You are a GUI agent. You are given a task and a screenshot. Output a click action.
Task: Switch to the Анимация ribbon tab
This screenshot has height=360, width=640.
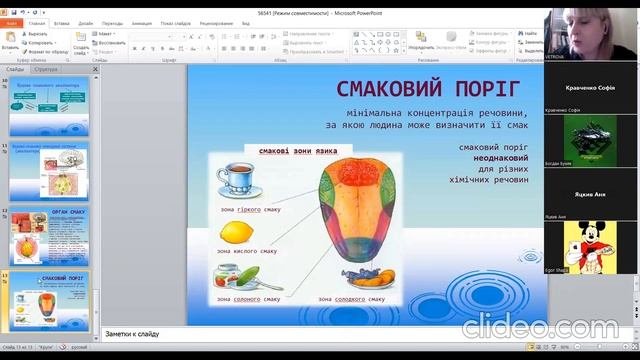(x=142, y=24)
